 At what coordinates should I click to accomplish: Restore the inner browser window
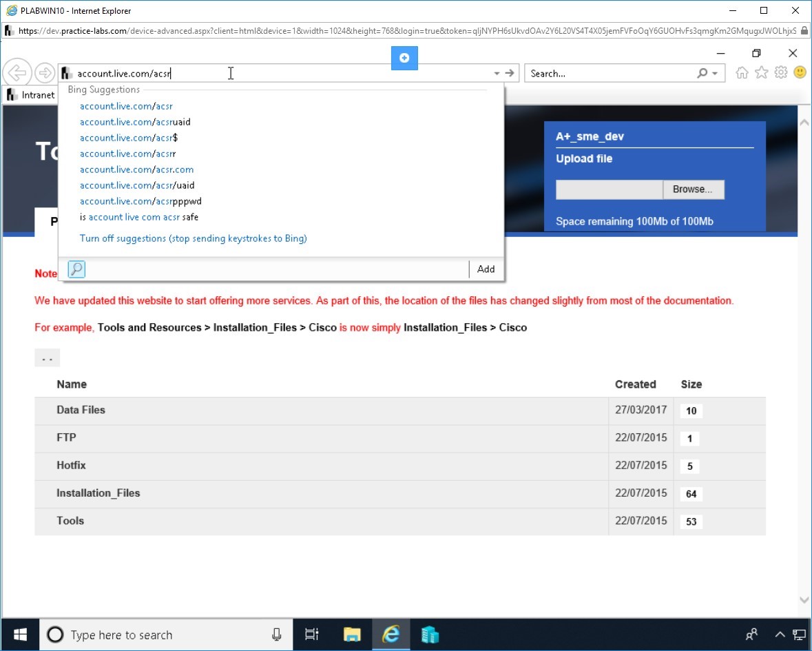[x=757, y=53]
